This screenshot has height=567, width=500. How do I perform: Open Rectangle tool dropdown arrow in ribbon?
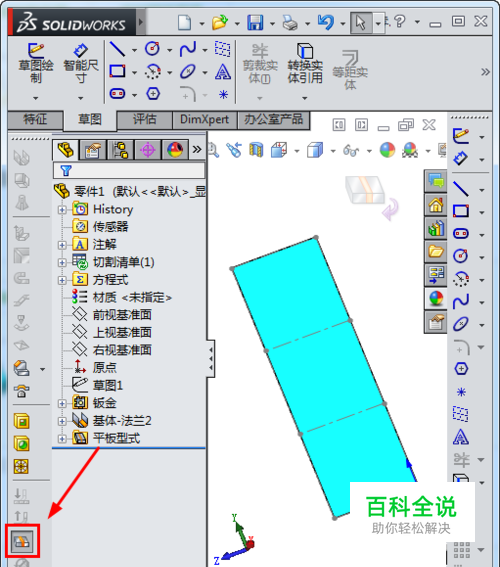(134, 73)
